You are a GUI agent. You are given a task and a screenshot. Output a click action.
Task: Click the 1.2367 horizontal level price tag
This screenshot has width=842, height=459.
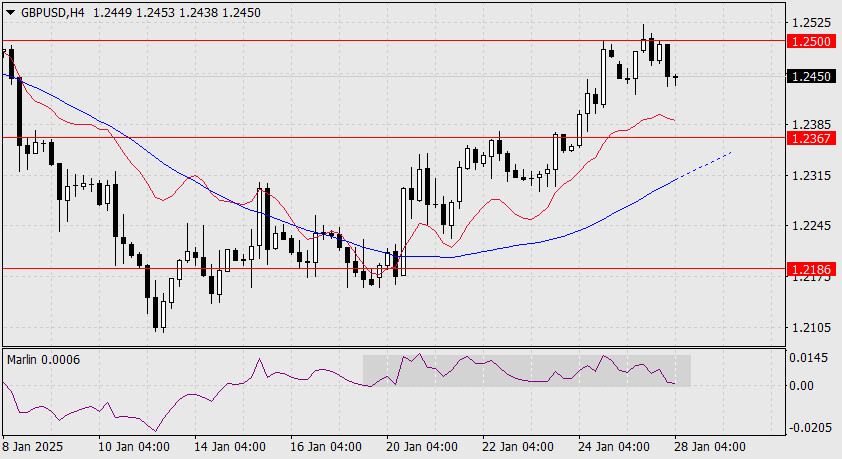point(807,138)
